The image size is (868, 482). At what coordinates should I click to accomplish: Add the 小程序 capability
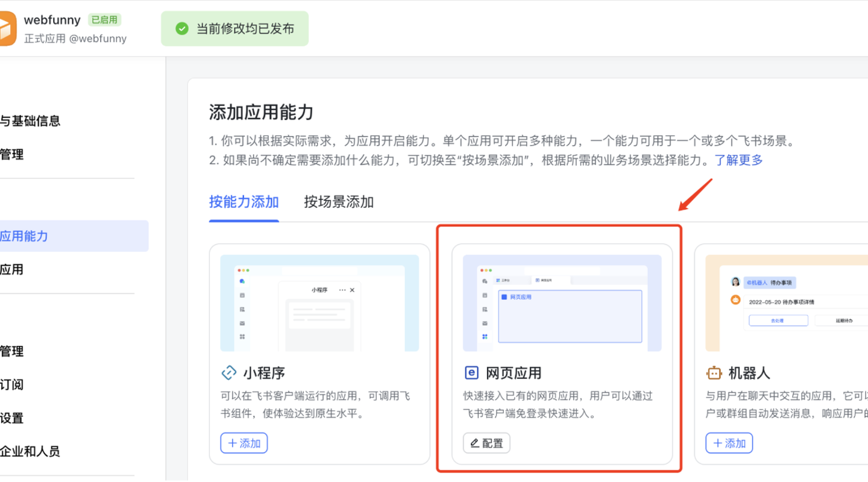(x=244, y=443)
